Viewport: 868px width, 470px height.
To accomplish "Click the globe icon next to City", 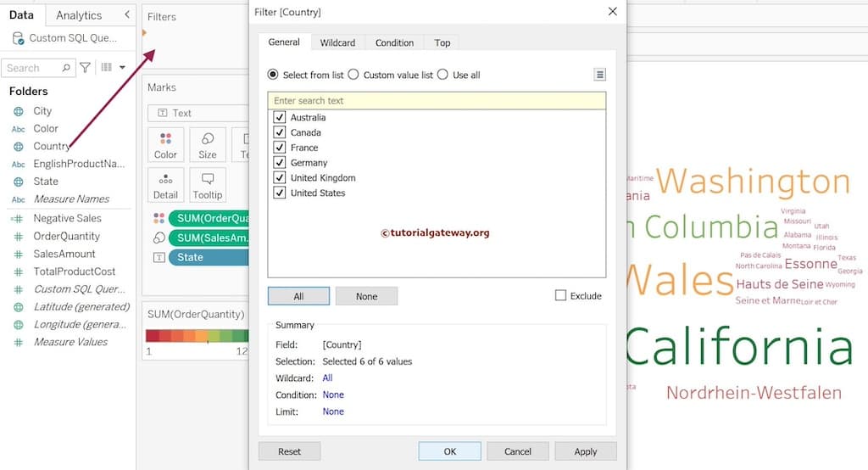I will pyautogui.click(x=19, y=111).
